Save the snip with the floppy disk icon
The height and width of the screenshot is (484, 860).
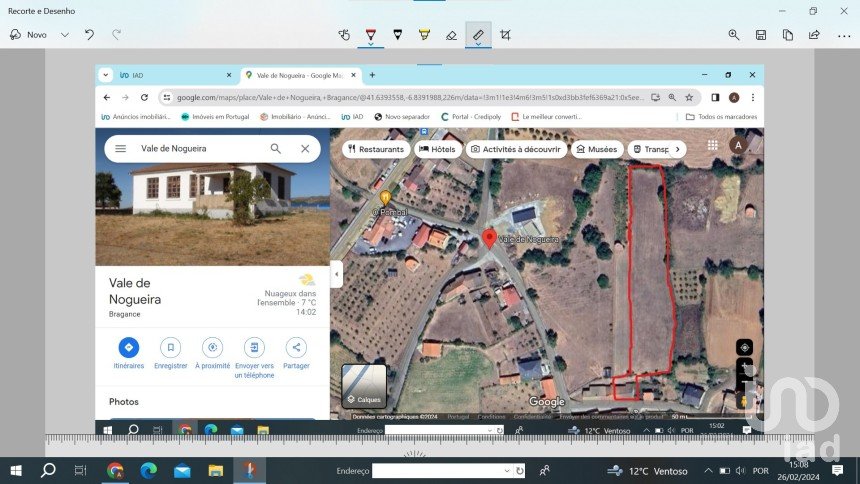(x=761, y=35)
